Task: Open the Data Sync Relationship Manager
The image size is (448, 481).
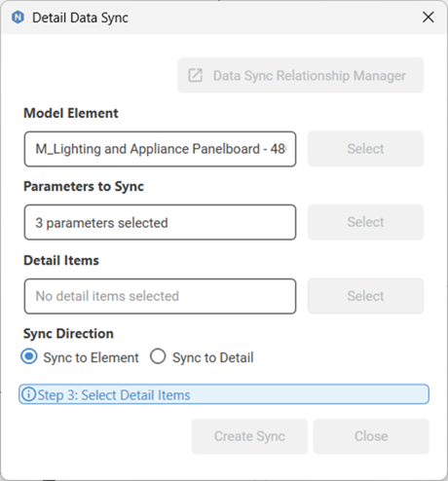Action: pos(300,75)
